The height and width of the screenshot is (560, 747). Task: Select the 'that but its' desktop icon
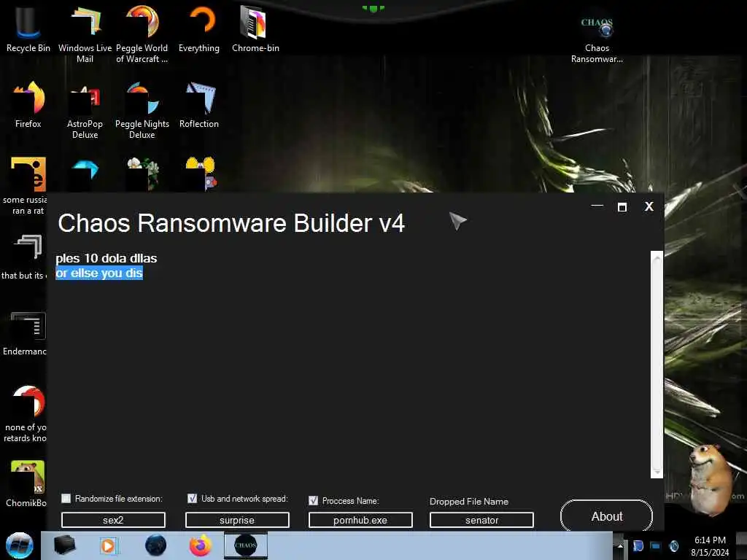coord(25,257)
